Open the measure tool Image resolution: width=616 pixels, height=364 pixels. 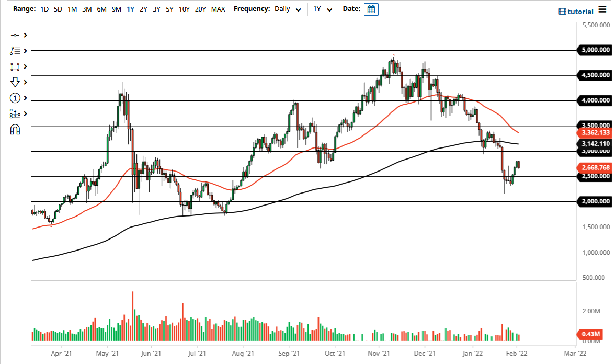click(x=15, y=113)
